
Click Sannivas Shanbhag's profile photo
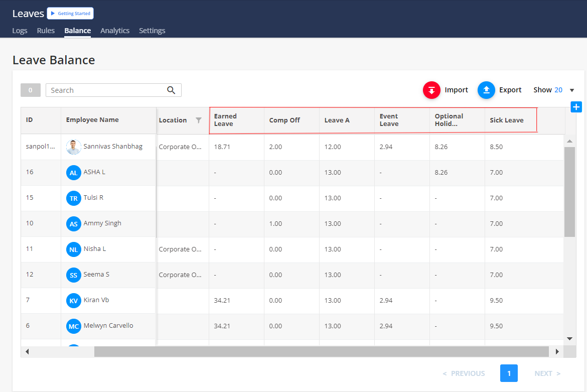(74, 147)
